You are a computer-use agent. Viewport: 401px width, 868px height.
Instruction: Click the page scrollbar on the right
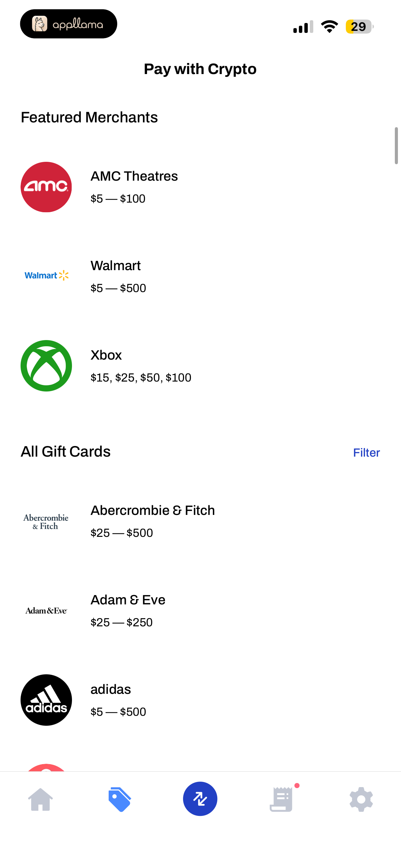[x=396, y=146]
